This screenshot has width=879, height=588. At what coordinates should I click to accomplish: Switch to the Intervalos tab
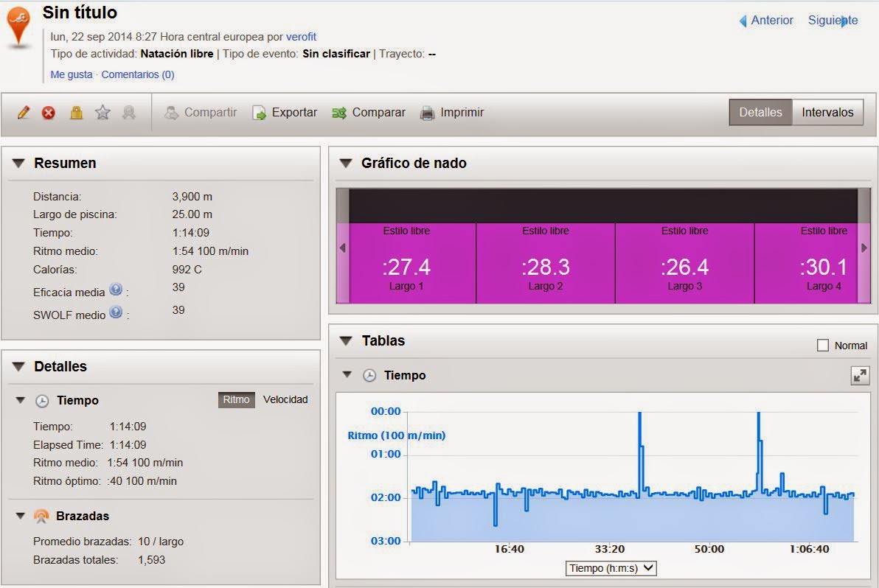click(827, 113)
